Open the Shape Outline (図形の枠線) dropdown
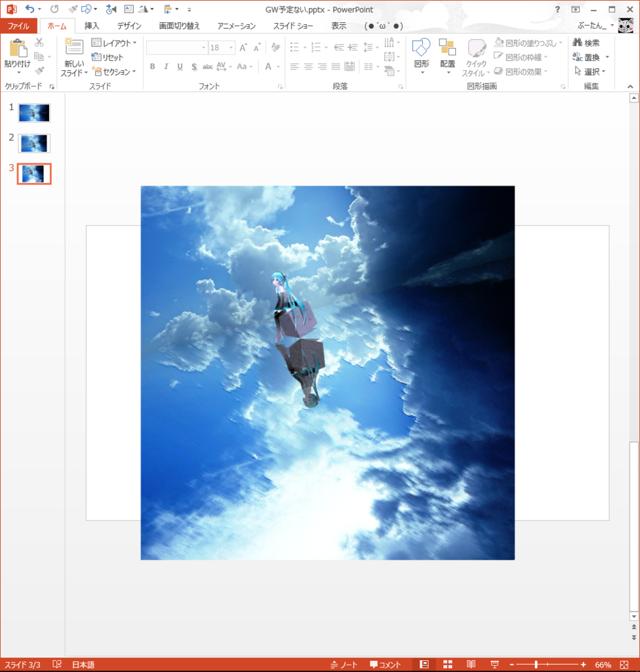Screen dimensions: 640x672 click(x=521, y=57)
